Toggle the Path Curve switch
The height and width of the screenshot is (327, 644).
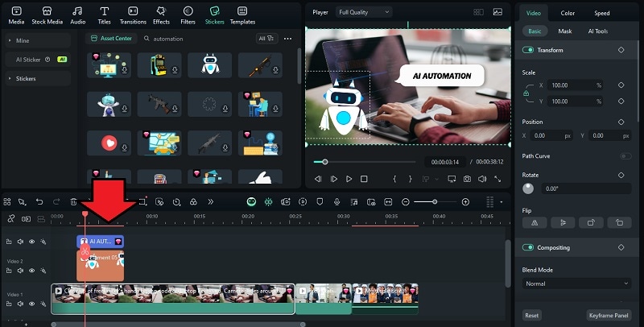click(625, 156)
